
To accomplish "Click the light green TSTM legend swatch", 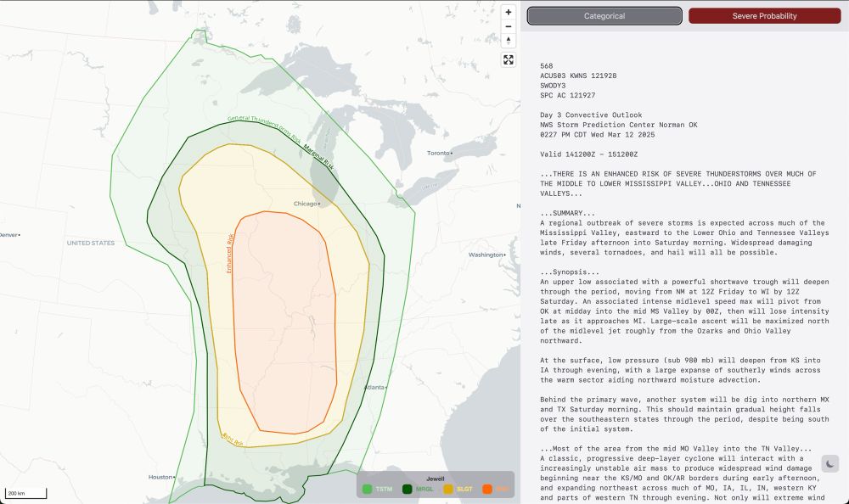I will pos(367,490).
